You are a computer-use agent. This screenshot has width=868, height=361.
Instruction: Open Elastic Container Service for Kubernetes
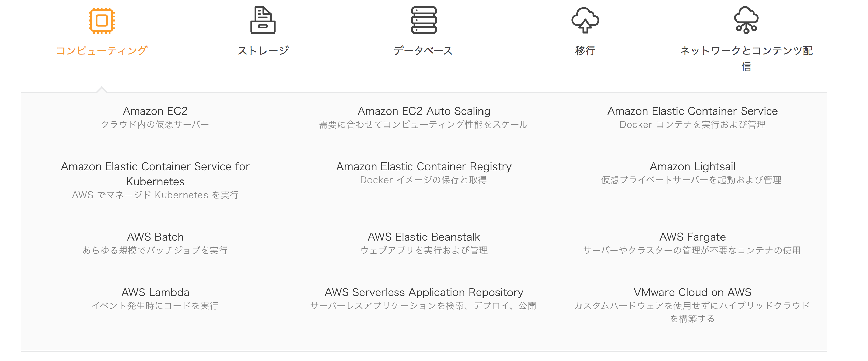[155, 174]
